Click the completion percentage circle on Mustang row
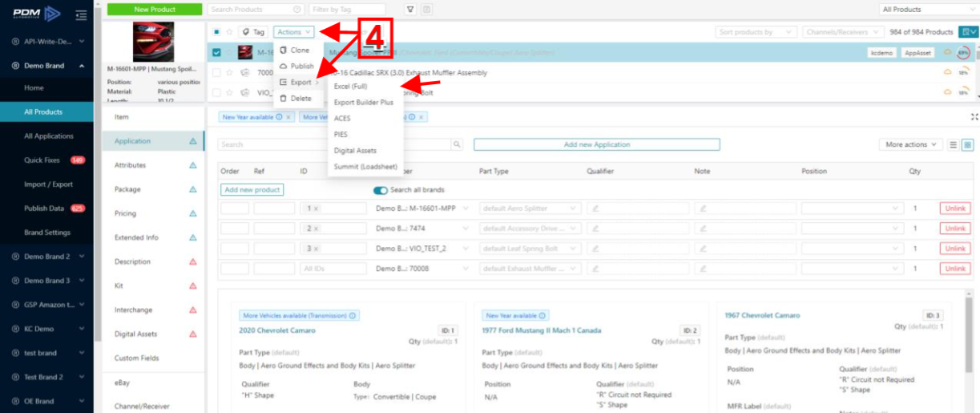 (962, 53)
